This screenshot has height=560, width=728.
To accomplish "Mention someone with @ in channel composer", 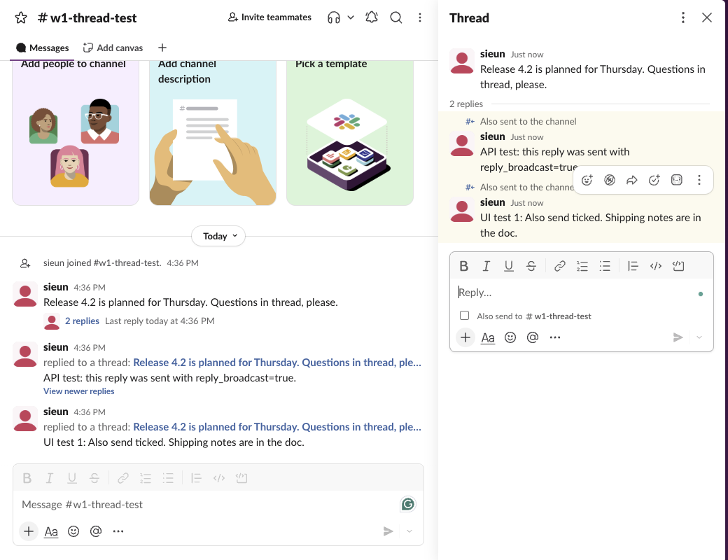I will [96, 531].
